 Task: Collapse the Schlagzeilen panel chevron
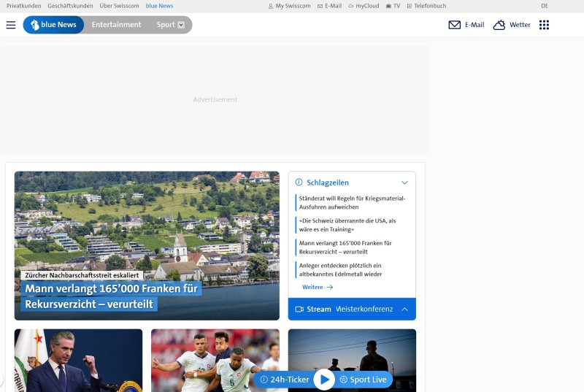[x=404, y=182]
